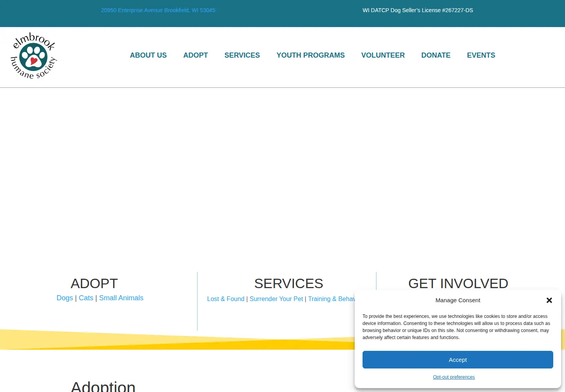Screen dimensions: 565x392
Task: Open Surrender Your Pet link
Action: click(x=276, y=299)
